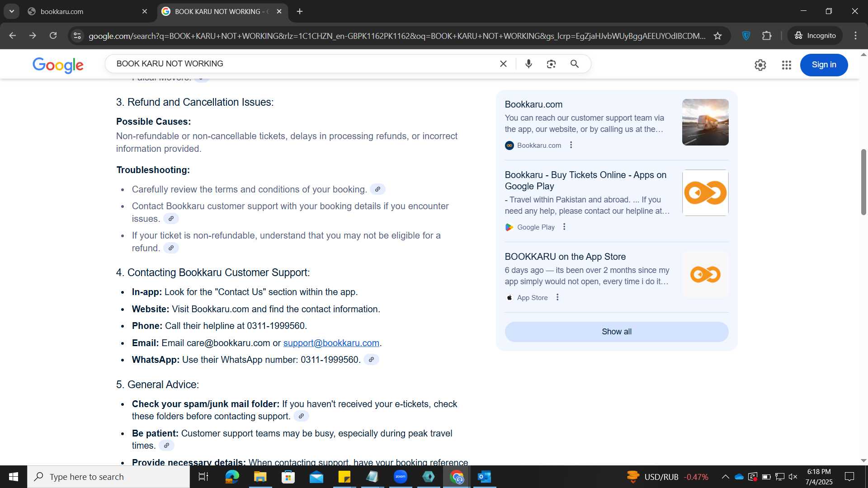Open the browser extensions puzzle icon
The height and width of the screenshot is (488, 868).
click(x=767, y=36)
